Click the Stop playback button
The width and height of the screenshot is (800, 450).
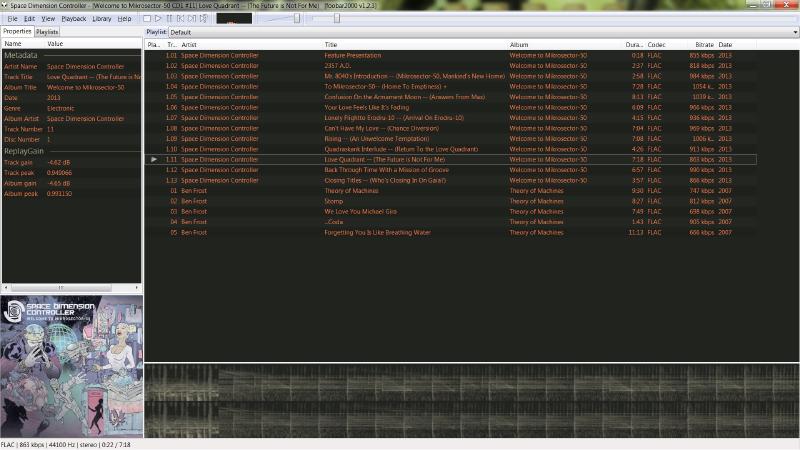[x=147, y=18]
